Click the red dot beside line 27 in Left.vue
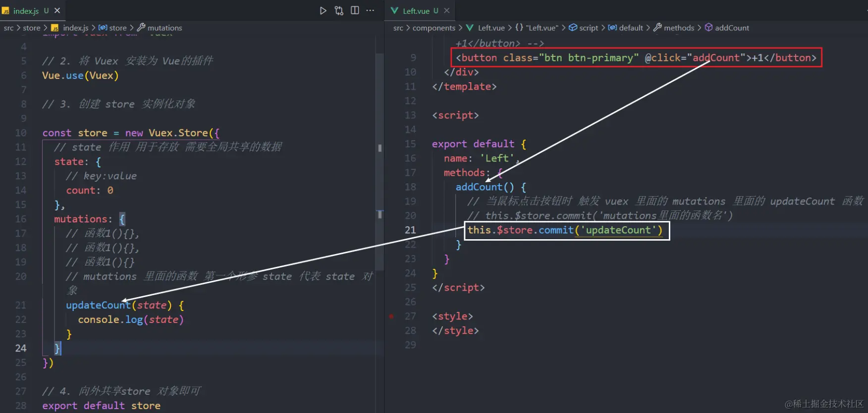 point(391,316)
